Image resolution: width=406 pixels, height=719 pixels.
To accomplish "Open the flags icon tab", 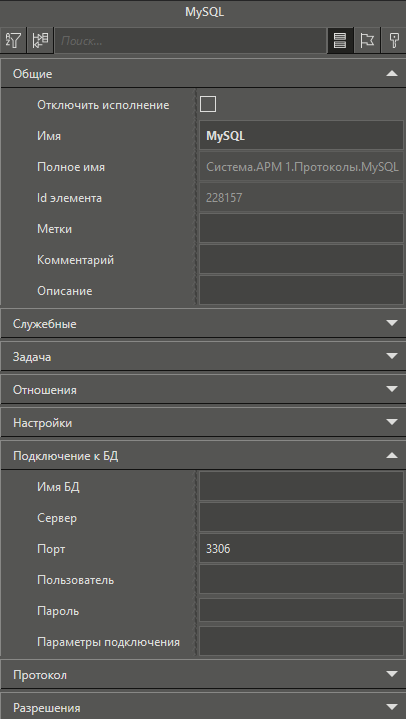I will point(367,41).
